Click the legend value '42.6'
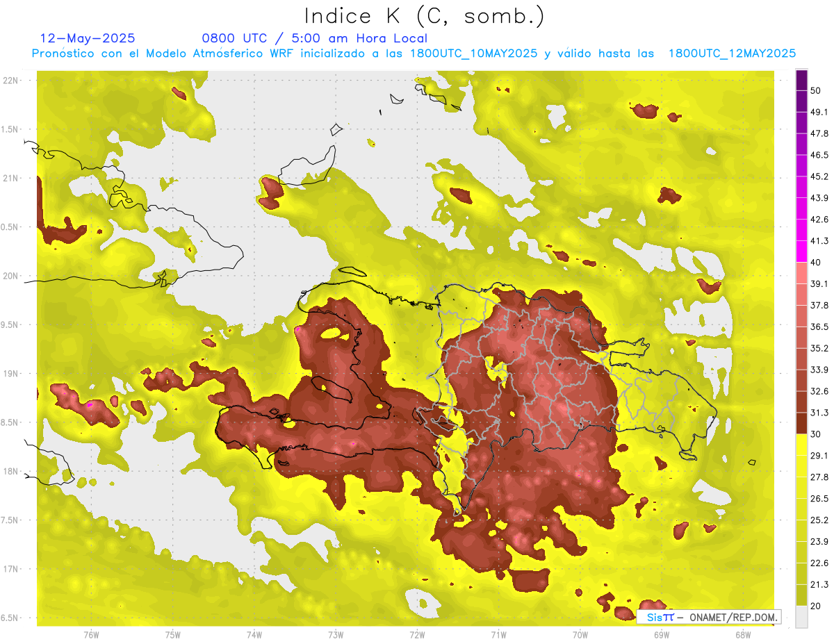Screen dimensions: 834x644 coord(819,220)
